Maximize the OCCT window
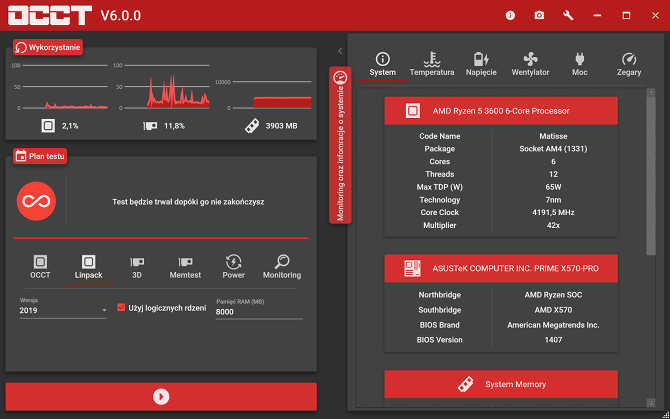This screenshot has width=670, height=419. click(626, 16)
